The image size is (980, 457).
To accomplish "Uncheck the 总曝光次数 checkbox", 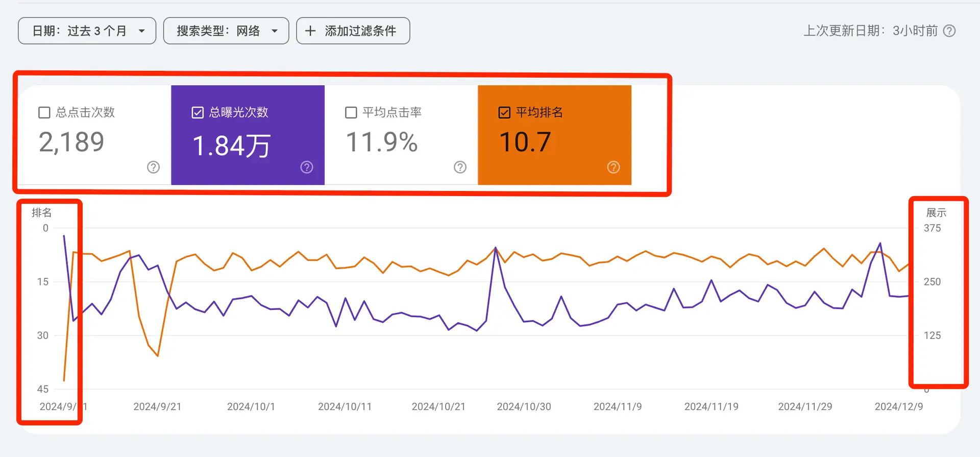I will pos(198,112).
